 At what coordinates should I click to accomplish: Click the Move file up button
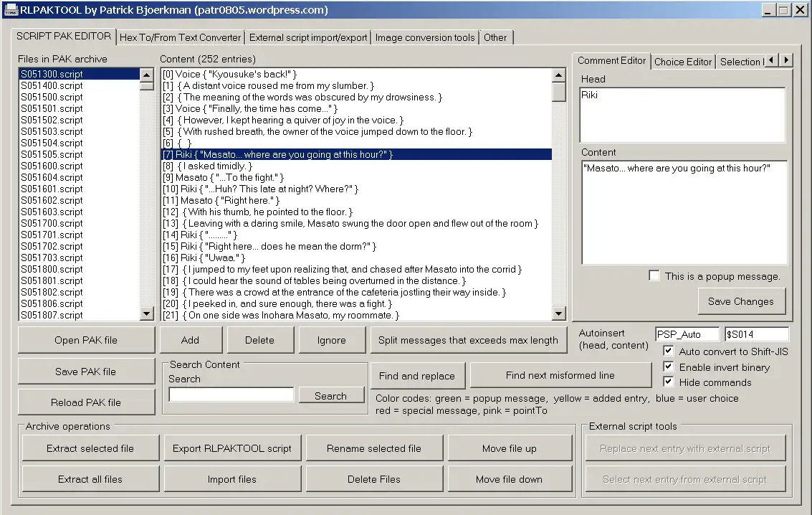[510, 448]
